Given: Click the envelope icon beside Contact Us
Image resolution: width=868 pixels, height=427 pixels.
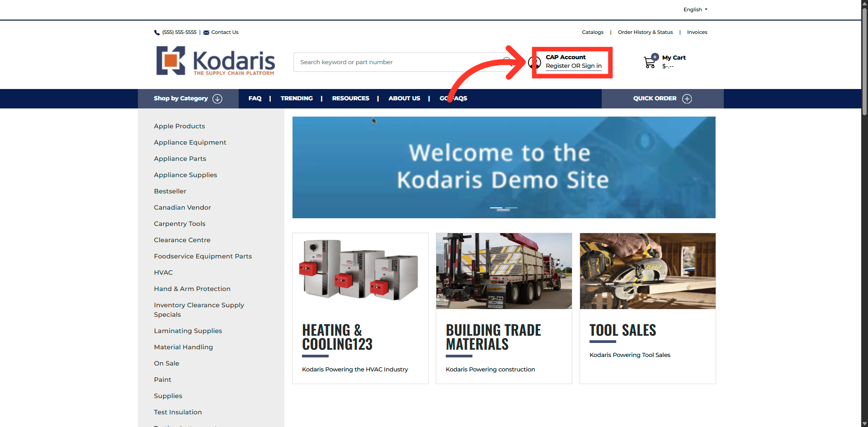Looking at the screenshot, I should 206,33.
